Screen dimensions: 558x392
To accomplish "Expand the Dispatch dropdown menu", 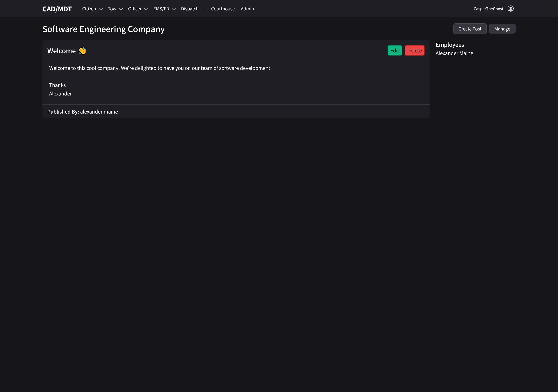I will click(x=193, y=9).
